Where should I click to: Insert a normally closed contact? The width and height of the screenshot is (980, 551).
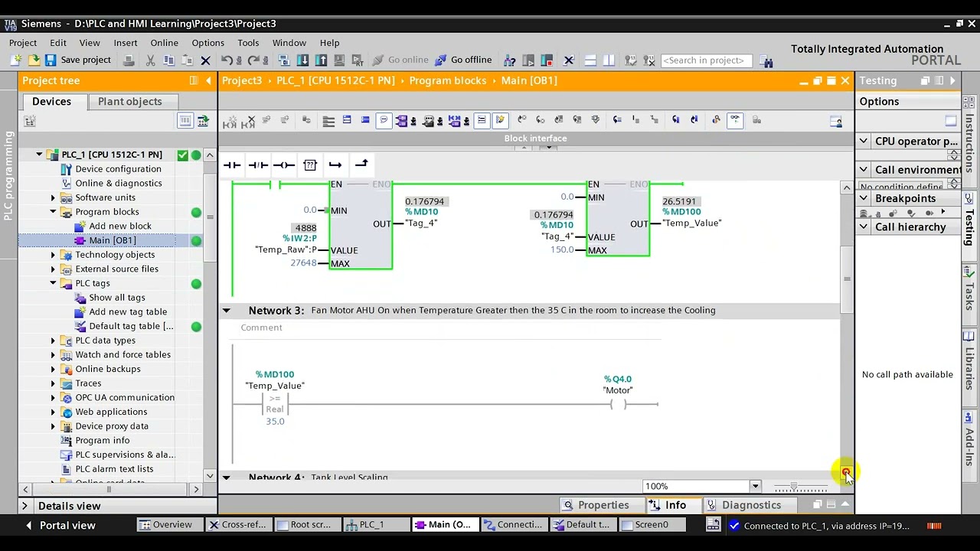(258, 165)
